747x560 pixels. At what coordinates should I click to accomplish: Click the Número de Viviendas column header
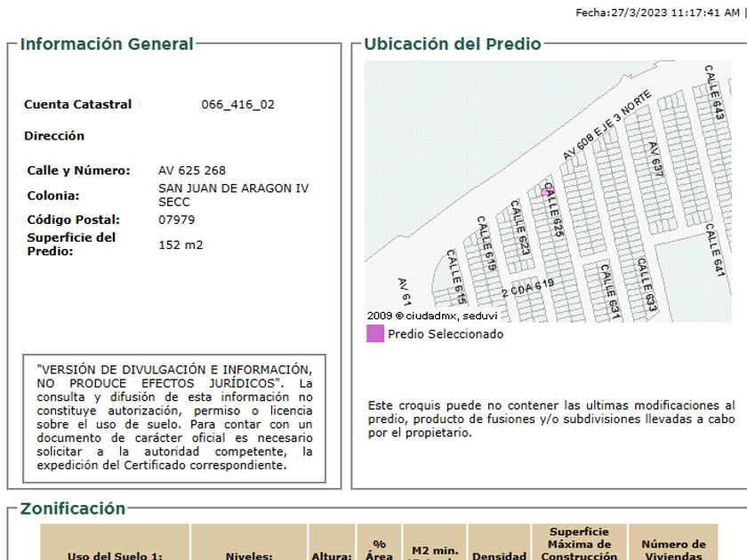click(673, 550)
